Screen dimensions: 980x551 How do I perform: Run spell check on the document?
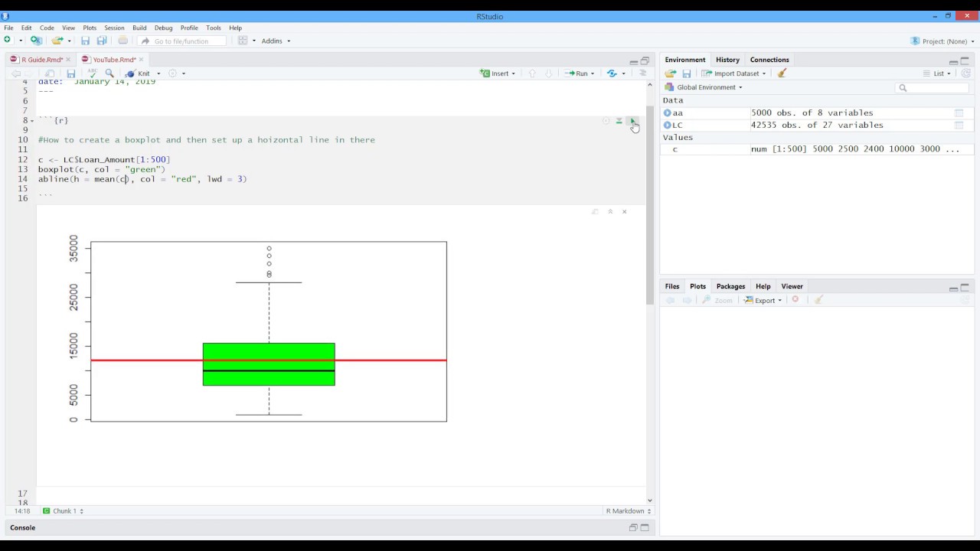click(93, 73)
